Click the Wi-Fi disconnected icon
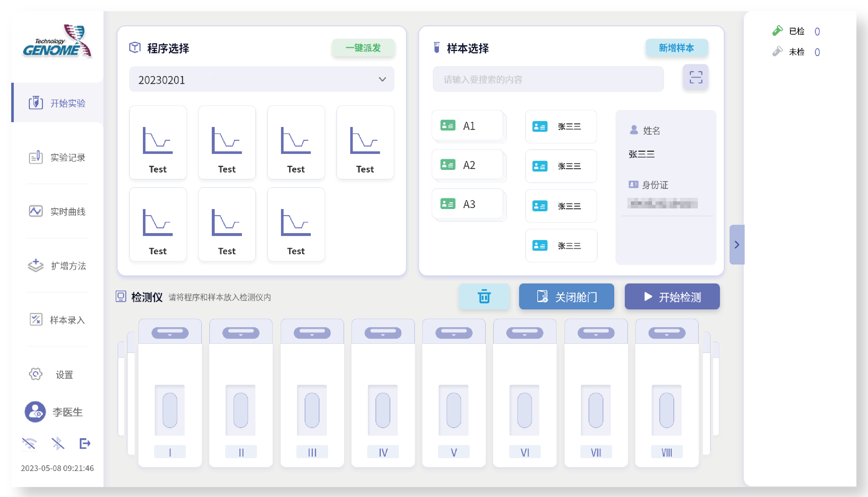The width and height of the screenshot is (868, 497). coord(29,443)
